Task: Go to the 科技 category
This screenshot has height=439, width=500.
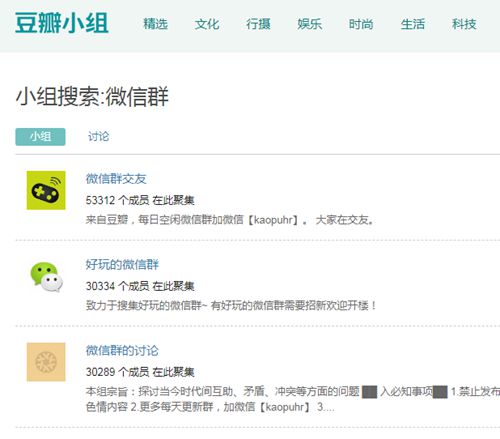Action: click(464, 24)
